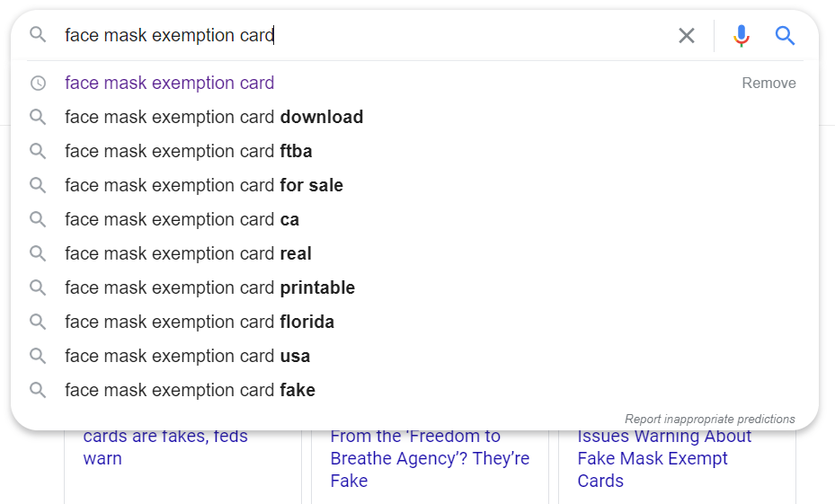
Task: Select the 'face mask exemption card usa' suggestion
Action: pyautogui.click(x=415, y=356)
